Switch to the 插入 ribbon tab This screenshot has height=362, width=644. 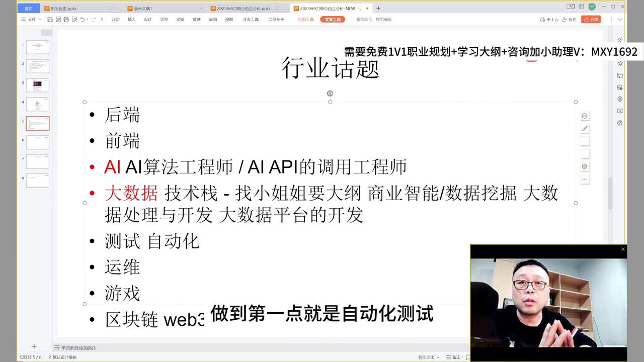coord(132,19)
